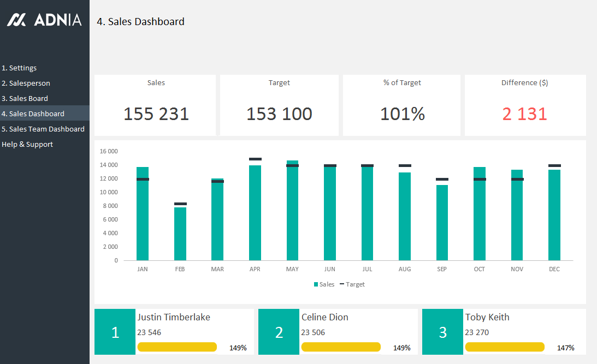Click the ADNIA logo icon
Screen dimensions: 597x364
[x=16, y=20]
